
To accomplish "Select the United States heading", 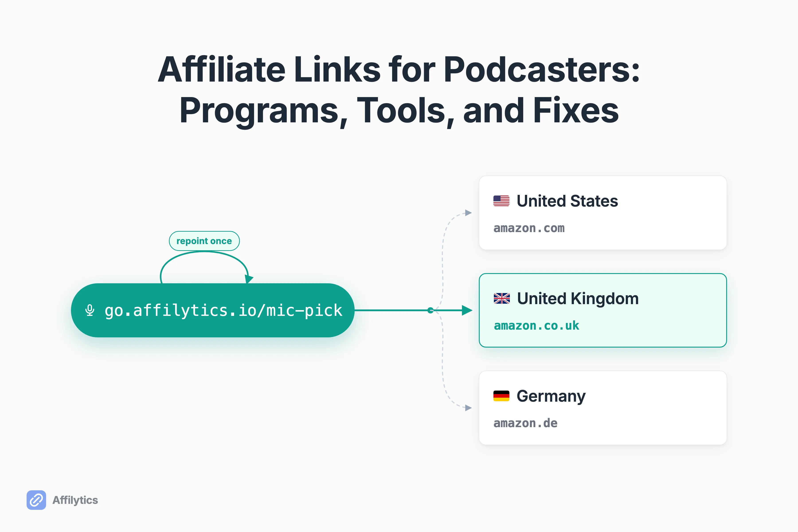I will [567, 201].
